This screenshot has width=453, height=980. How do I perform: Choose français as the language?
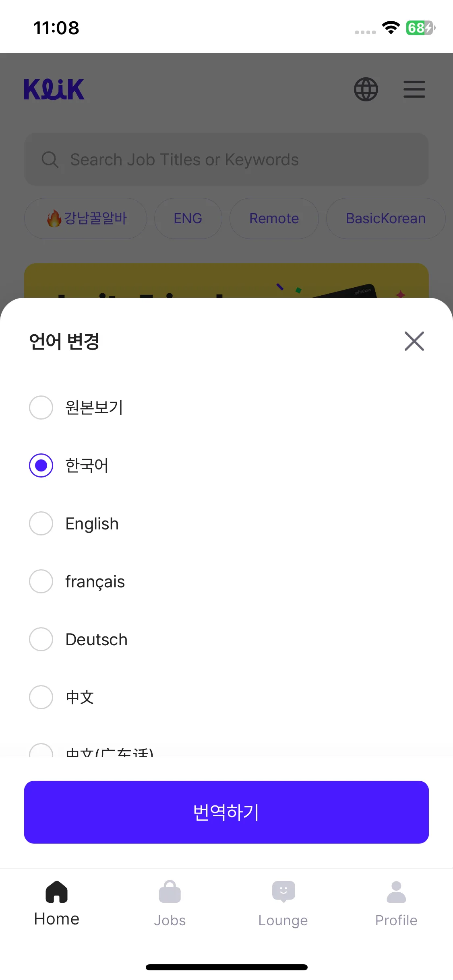click(41, 581)
